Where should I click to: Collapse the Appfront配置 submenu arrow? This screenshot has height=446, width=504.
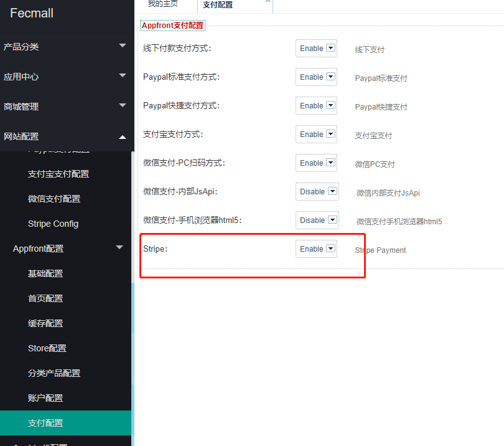coord(119,247)
